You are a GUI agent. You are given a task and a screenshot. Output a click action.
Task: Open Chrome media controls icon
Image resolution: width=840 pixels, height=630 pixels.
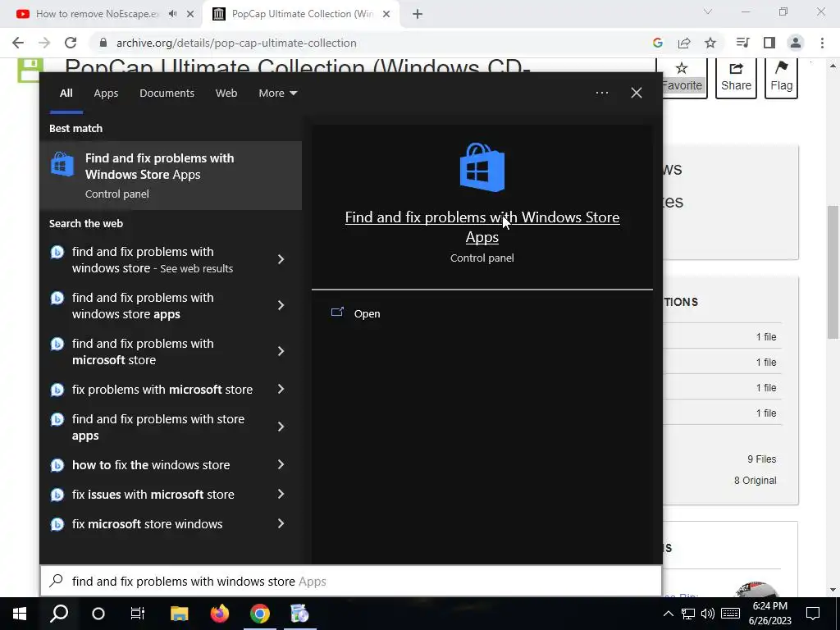[742, 43]
